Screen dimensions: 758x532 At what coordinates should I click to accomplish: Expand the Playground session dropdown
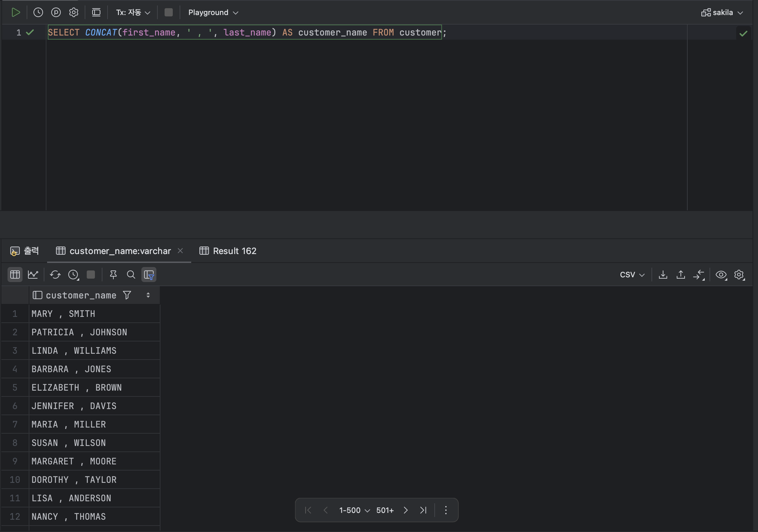[213, 13]
